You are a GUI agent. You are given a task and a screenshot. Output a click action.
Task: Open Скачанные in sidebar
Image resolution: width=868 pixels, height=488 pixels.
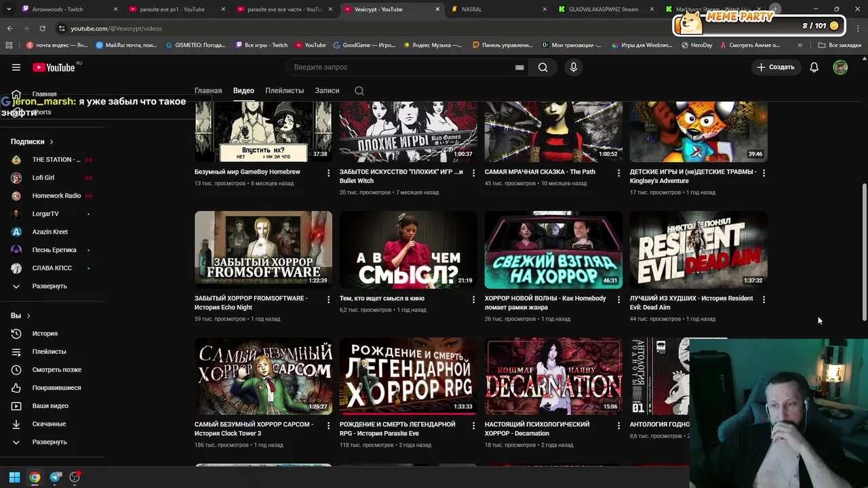click(49, 424)
